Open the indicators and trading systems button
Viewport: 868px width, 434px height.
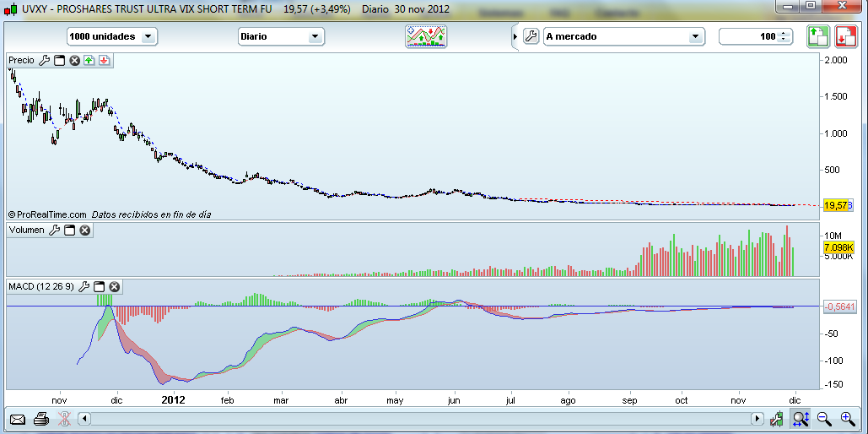[426, 36]
